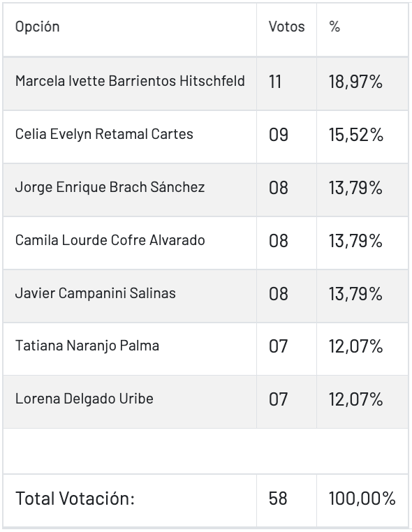This screenshot has width=412, height=532.
Task: Select Camila Lourde Cofre Alvarado name
Action: click(110, 240)
